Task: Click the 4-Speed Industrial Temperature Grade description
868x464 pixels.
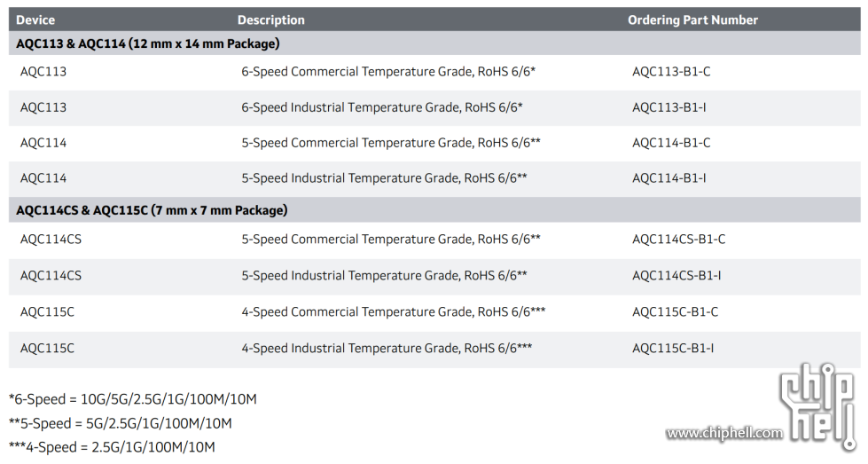Action: click(x=387, y=349)
